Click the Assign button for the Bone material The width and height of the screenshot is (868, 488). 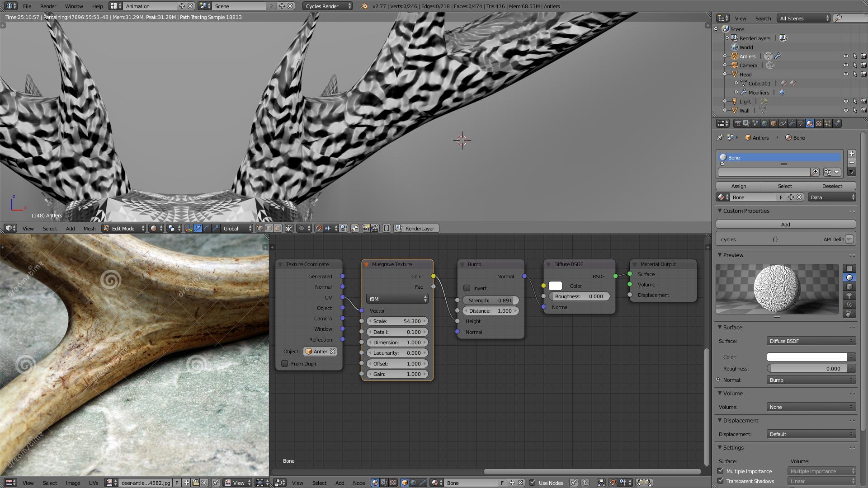point(739,186)
